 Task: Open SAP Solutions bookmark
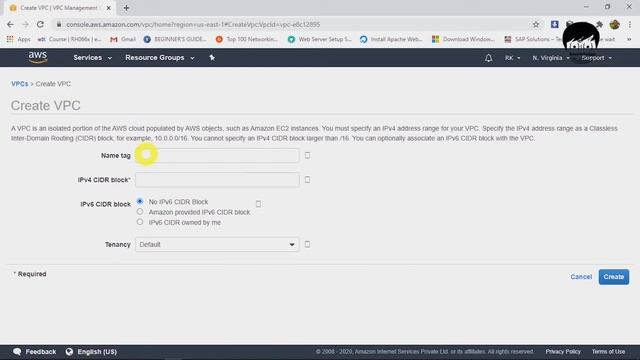click(x=534, y=39)
